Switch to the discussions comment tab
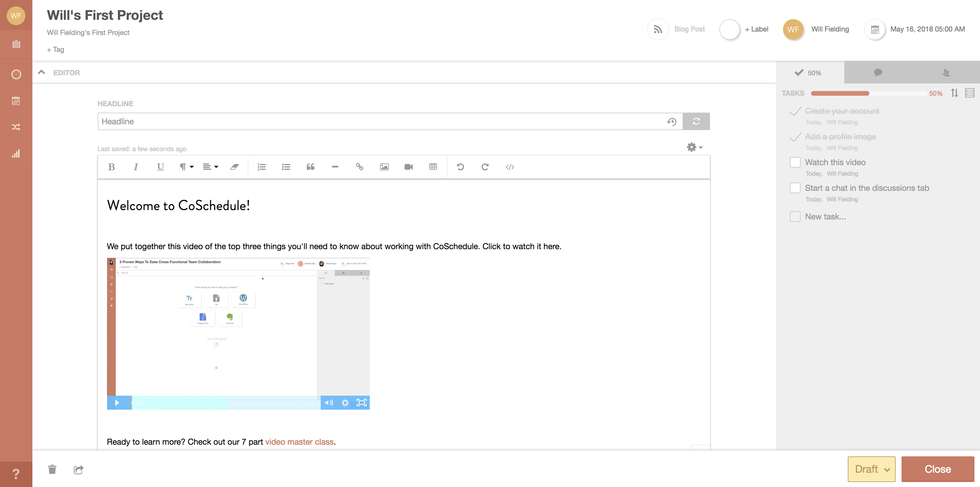The width and height of the screenshot is (980, 487). tap(878, 72)
